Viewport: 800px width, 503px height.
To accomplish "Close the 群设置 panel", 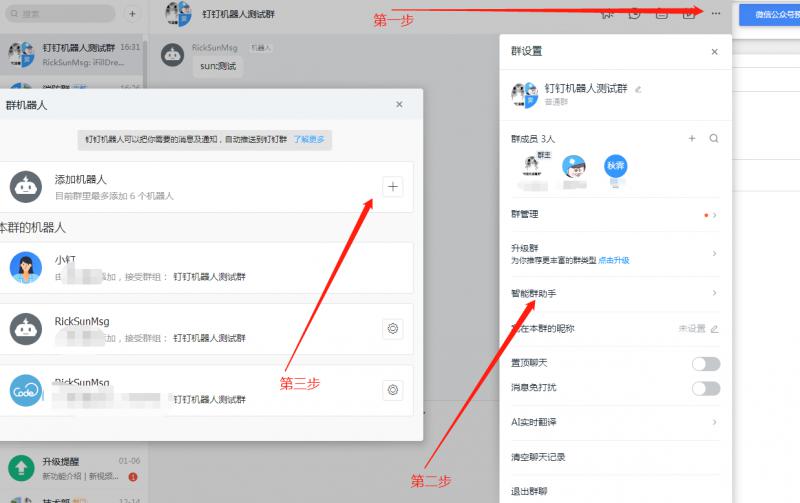I will click(x=714, y=52).
